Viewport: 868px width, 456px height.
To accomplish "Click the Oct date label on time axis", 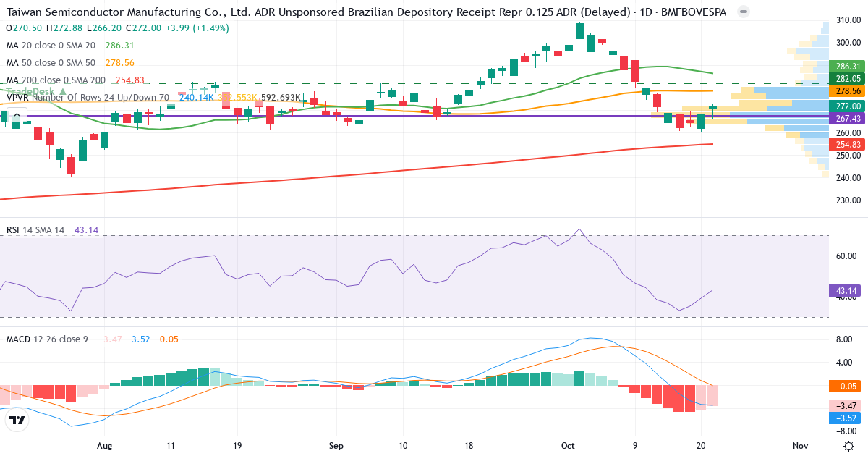I will click(569, 445).
